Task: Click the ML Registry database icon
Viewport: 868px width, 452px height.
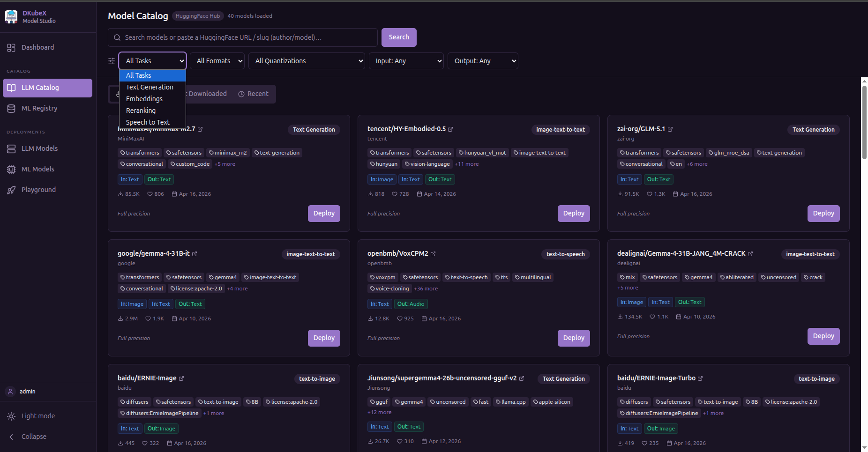Action: point(11,108)
